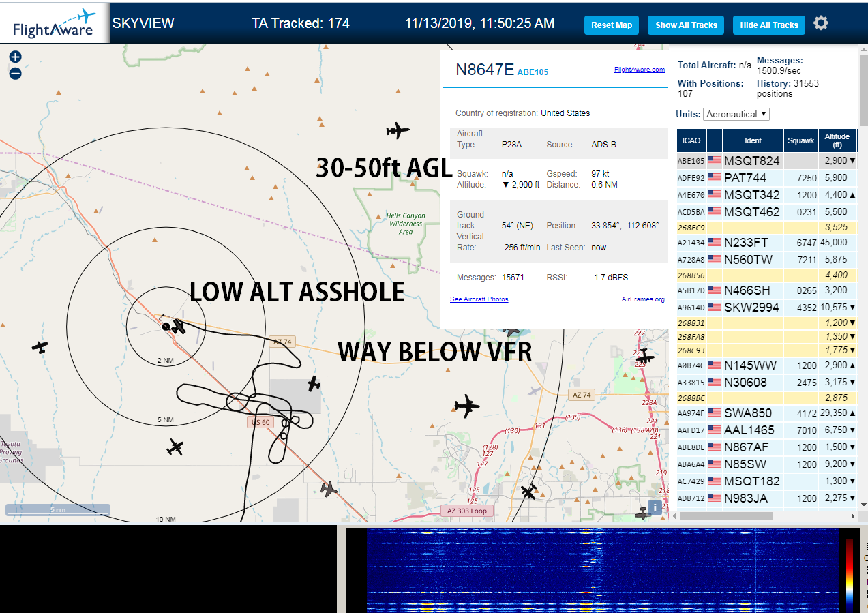Click the 5 nm map scale bar
Image resolution: width=868 pixels, height=613 pixels.
58,509
